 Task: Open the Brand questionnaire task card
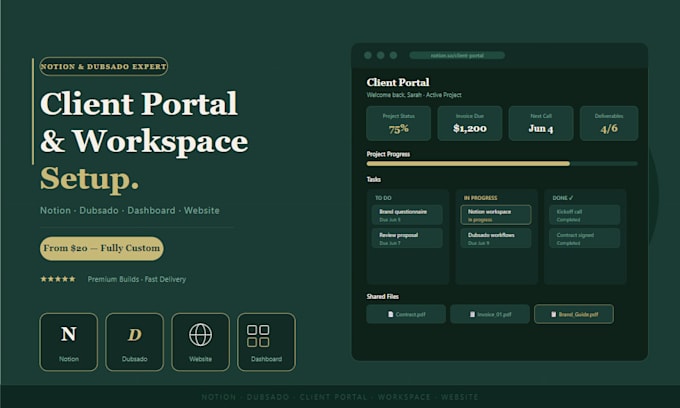pyautogui.click(x=407, y=215)
